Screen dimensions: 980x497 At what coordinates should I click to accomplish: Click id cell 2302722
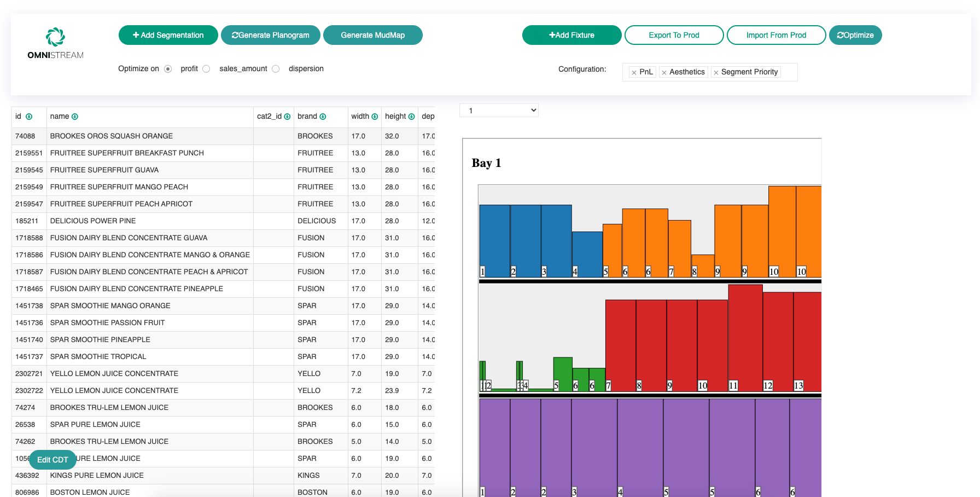[29, 391]
